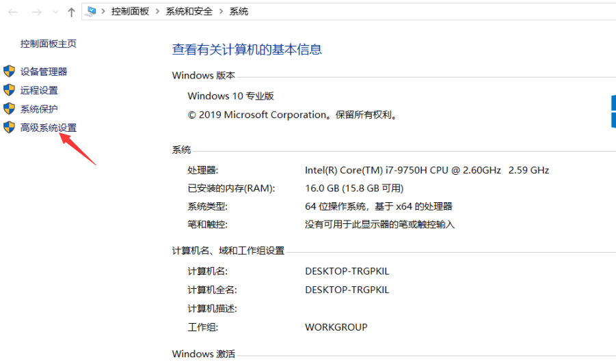
Task: Click processor value Intel(R) Core(TM) i7-9750H
Action: (427, 170)
